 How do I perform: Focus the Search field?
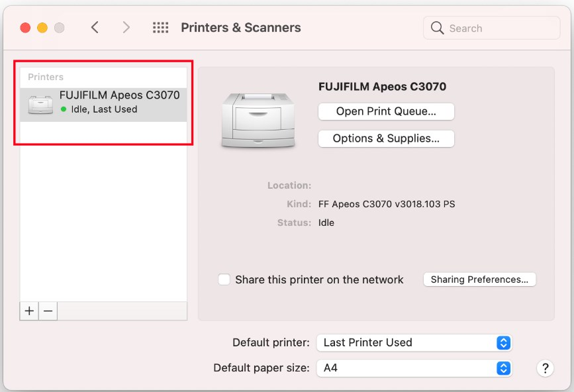click(492, 28)
